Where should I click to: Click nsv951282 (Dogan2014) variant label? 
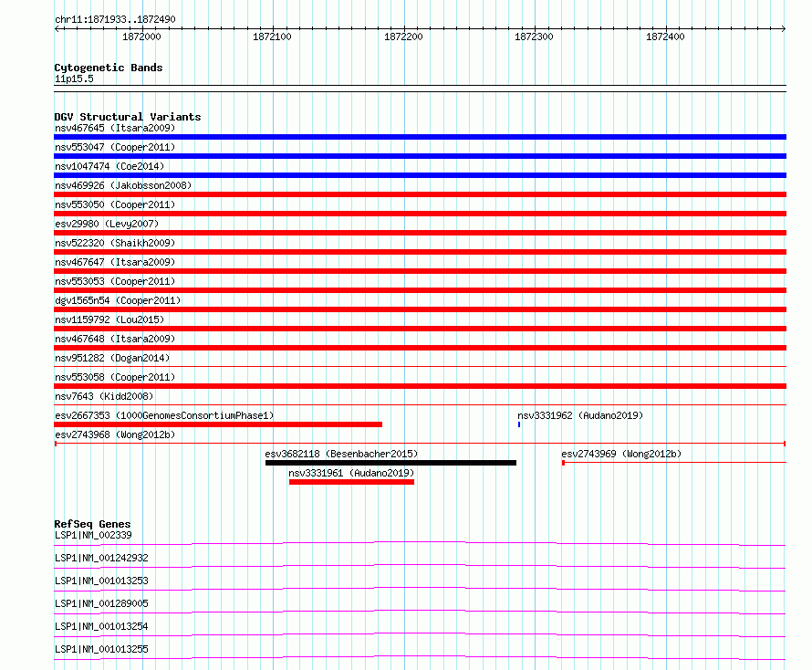point(112,358)
